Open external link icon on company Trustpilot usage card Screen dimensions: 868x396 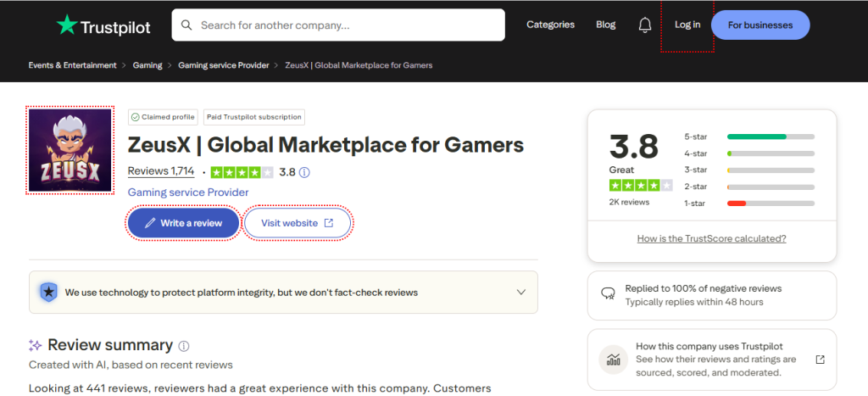(821, 360)
